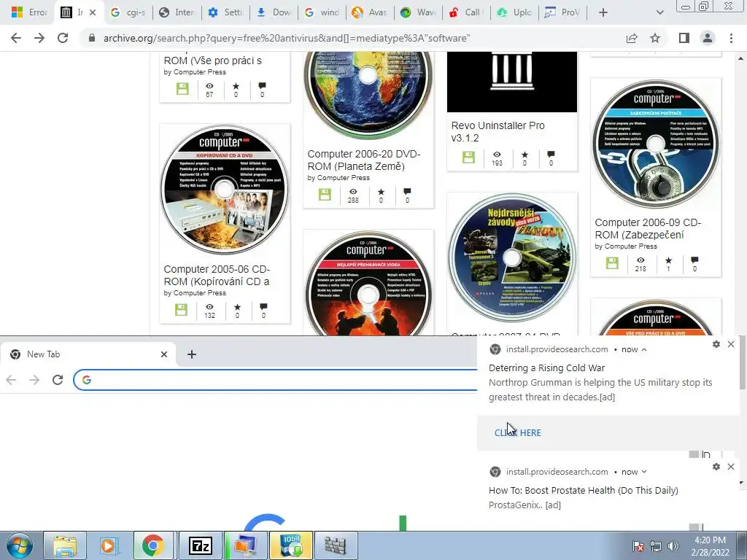Switch to the cgi-s Google tab
Viewport: 747px width, 560px height.
[128, 12]
